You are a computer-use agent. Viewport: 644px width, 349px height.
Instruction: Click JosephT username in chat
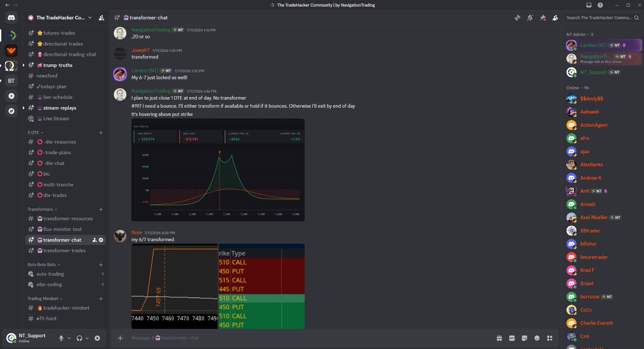[x=141, y=50]
